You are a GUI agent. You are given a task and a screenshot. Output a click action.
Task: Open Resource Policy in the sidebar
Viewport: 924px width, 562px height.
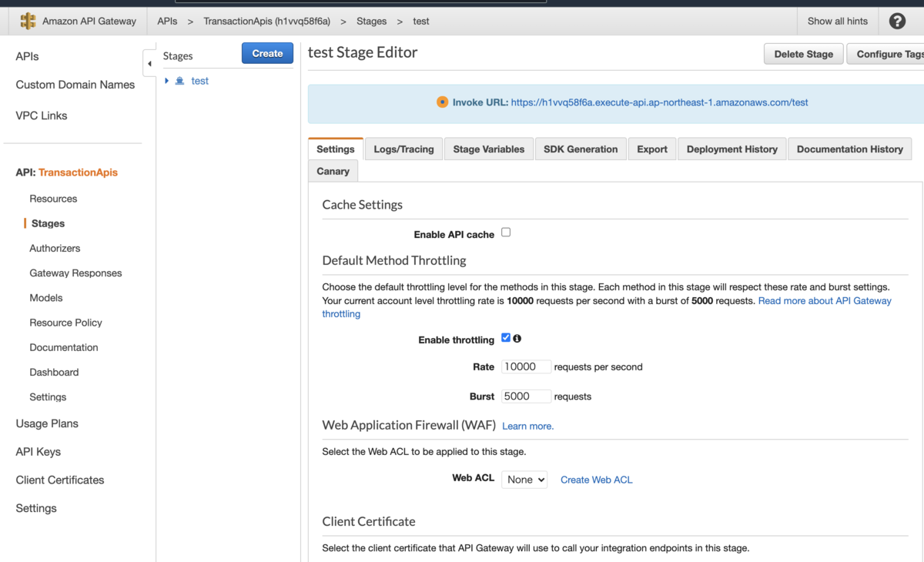point(65,323)
